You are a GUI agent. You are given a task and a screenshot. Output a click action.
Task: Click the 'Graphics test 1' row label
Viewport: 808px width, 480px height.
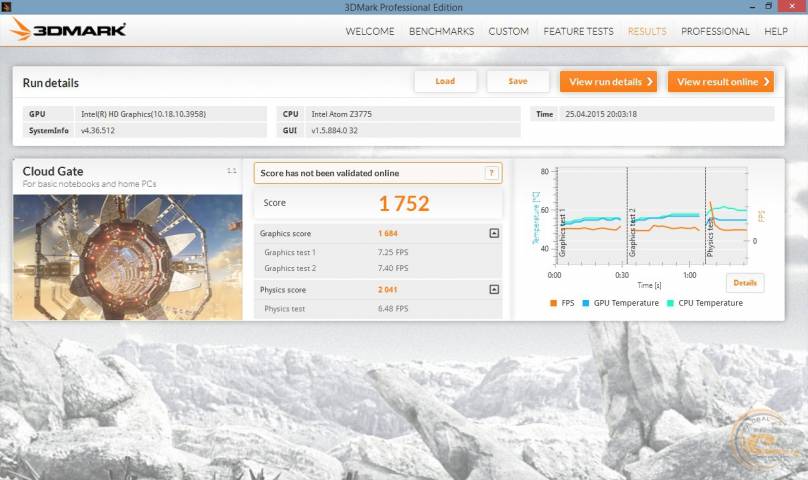point(290,252)
